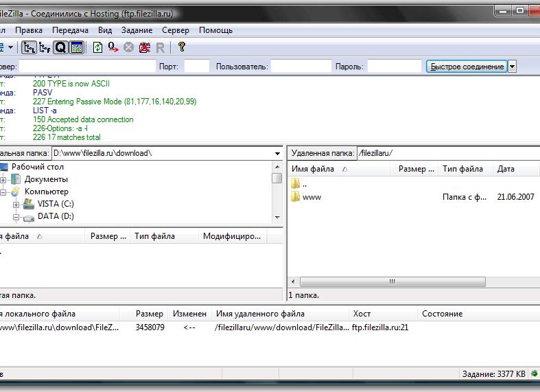Reconnect to the last server

(x=160, y=47)
